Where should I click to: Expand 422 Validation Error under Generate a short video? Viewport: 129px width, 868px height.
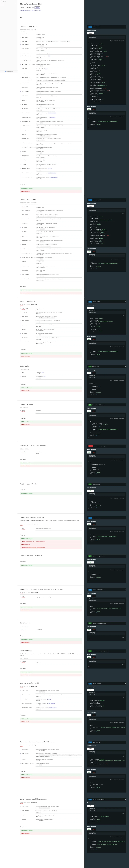[51, 191]
